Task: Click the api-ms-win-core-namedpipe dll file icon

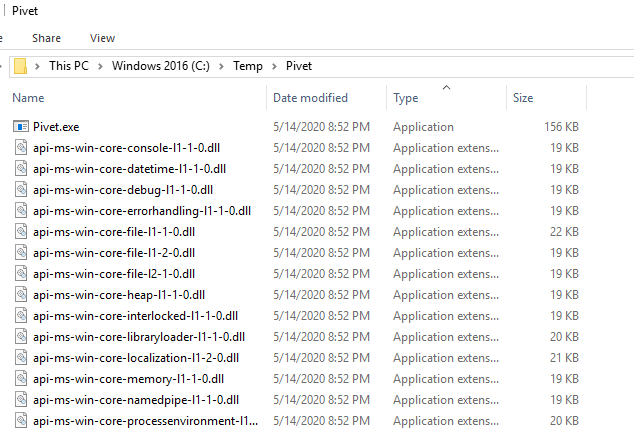Action: 22,400
